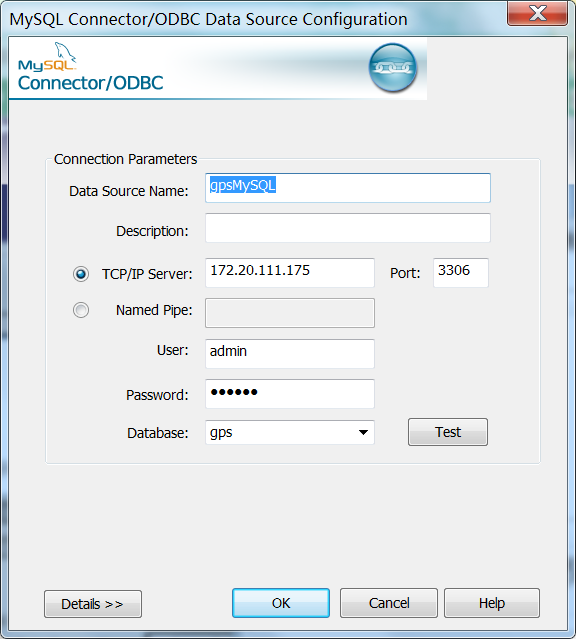Image resolution: width=576 pixels, height=639 pixels.
Task: Click the Port label text
Action: coord(405,273)
